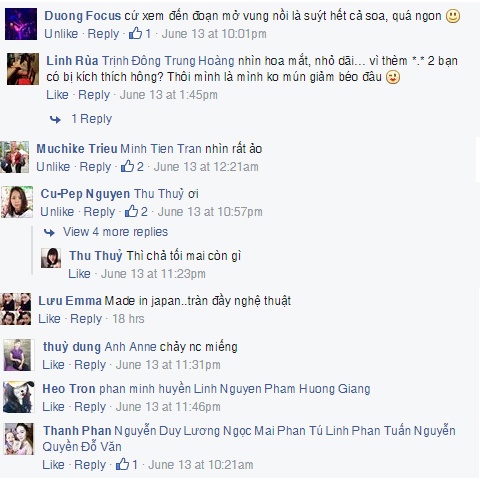
Task: Unlike the Duong Focus comment
Action: coord(61,34)
